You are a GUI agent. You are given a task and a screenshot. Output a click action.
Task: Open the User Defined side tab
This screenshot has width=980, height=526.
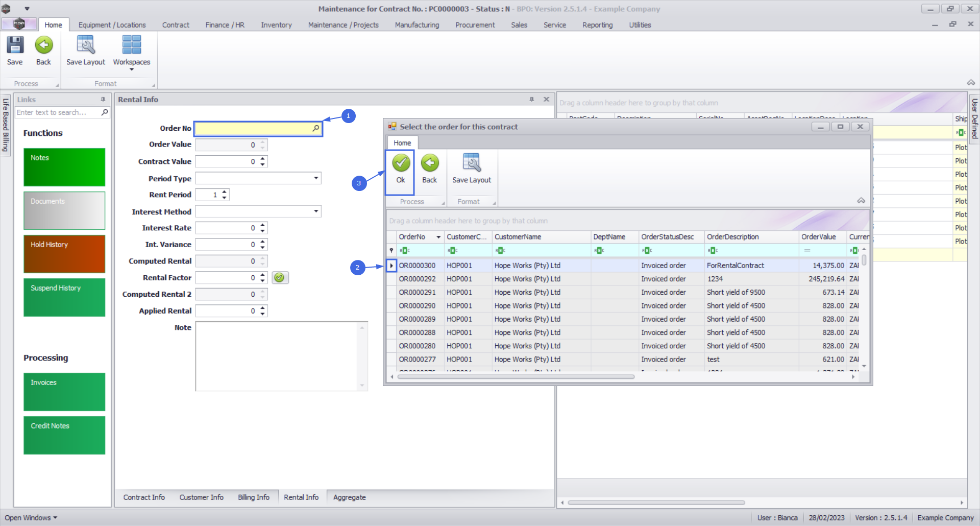974,118
